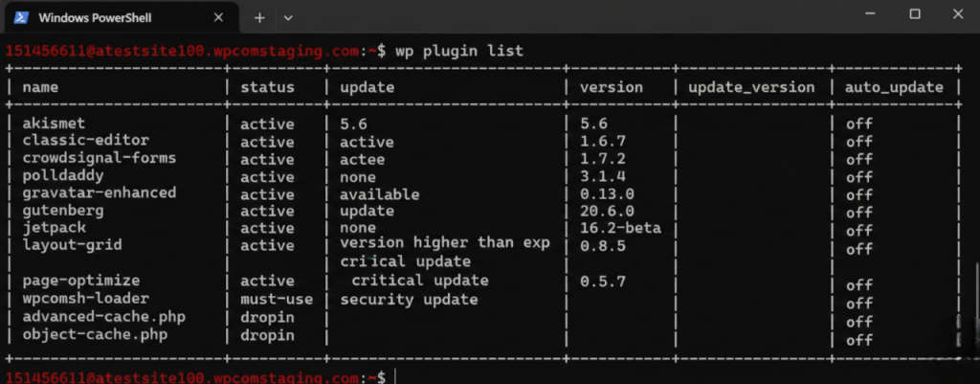Click the 'auto_update' column header
The height and width of the screenshot is (384, 980).
[894, 88]
